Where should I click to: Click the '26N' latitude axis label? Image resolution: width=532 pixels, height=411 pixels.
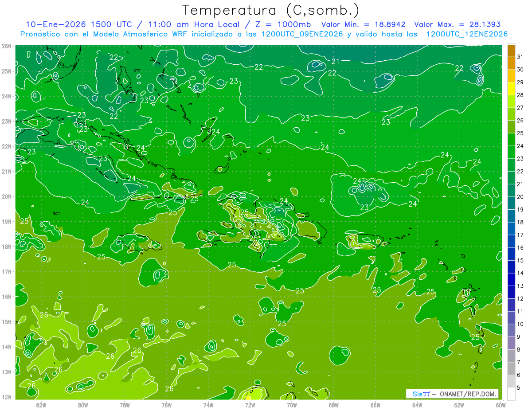click(x=7, y=46)
